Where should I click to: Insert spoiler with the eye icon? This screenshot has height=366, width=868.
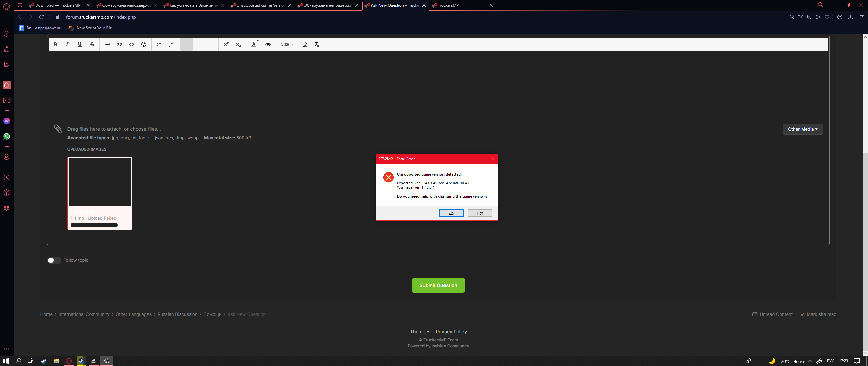pos(268,44)
